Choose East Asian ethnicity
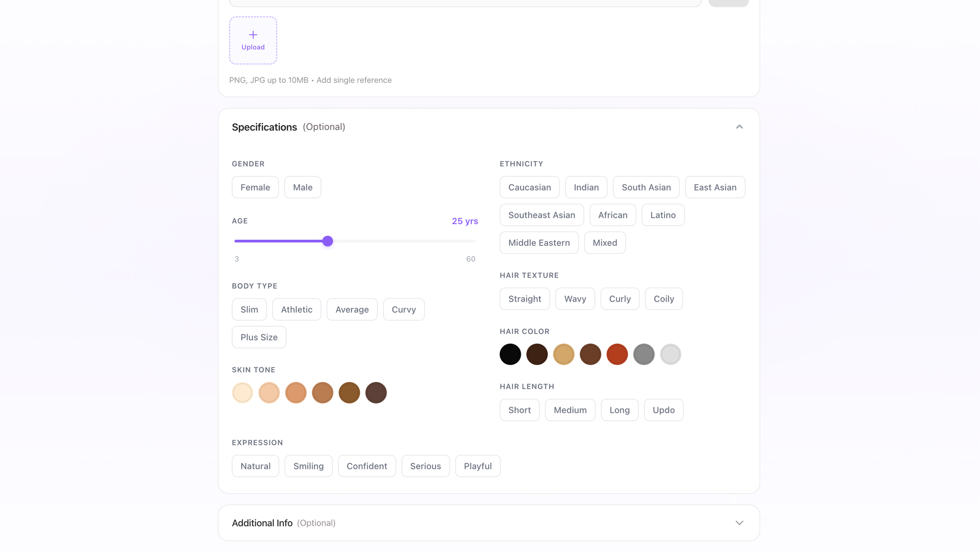Viewport: 980px width, 553px height. click(x=714, y=187)
